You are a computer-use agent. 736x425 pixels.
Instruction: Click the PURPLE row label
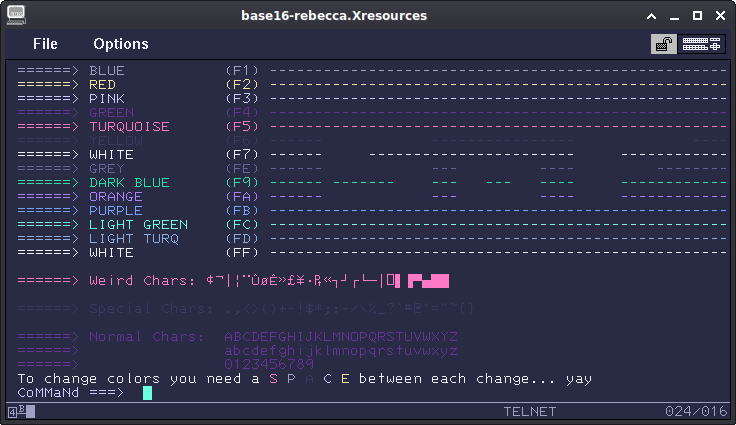[116, 211]
